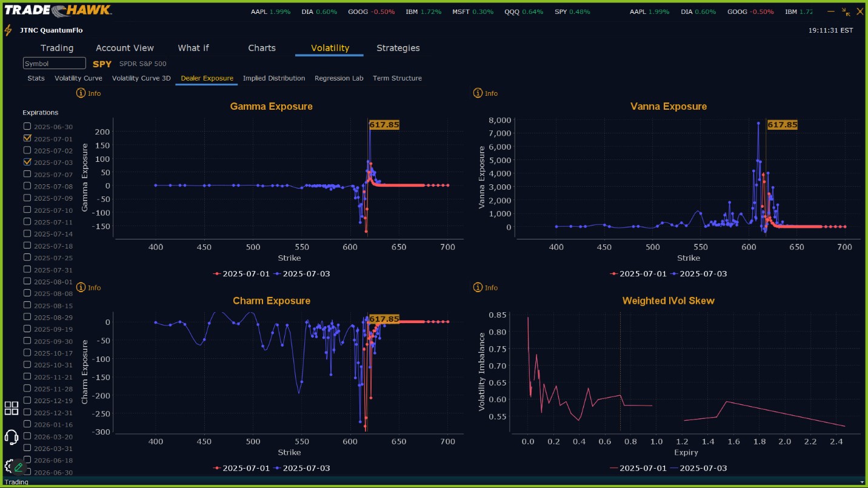Click the Weighted IVol Skew chart title

[x=669, y=301]
